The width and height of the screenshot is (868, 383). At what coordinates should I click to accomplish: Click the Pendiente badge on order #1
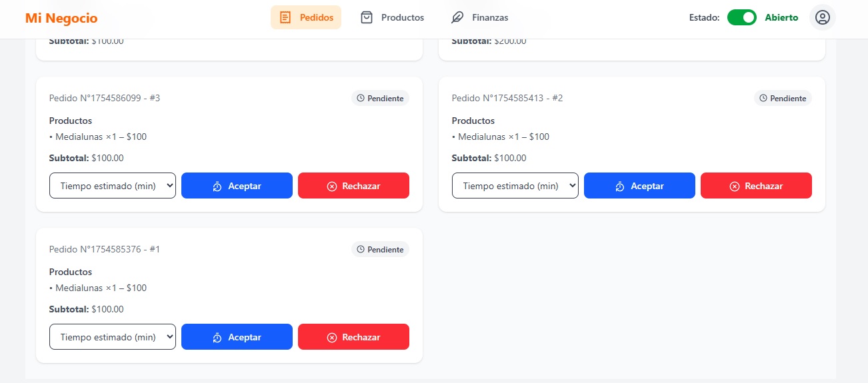(380, 249)
